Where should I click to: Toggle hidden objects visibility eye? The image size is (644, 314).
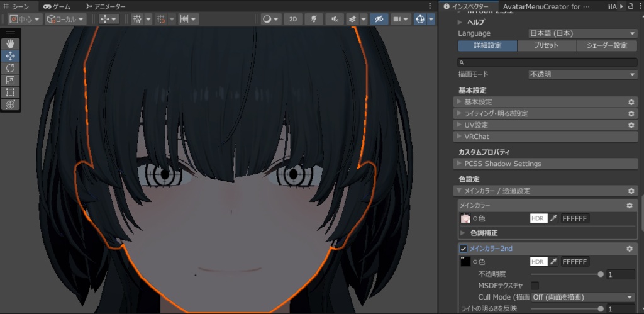click(379, 19)
